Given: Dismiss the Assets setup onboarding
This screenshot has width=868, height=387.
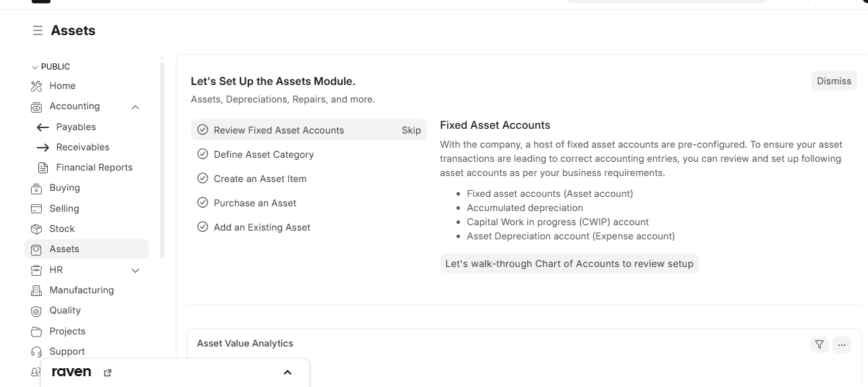Looking at the screenshot, I should point(834,81).
